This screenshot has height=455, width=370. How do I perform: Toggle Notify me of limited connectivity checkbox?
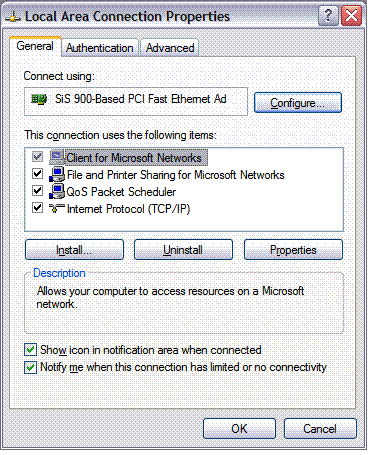tap(31, 367)
